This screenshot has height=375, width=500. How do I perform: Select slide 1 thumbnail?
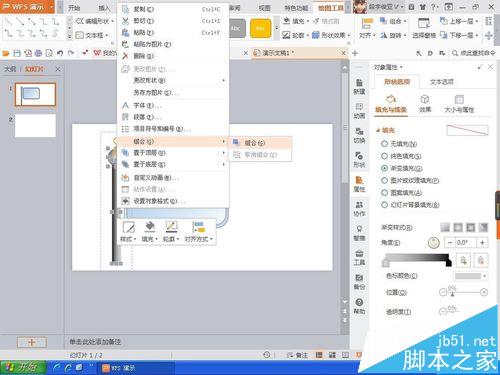point(35,95)
